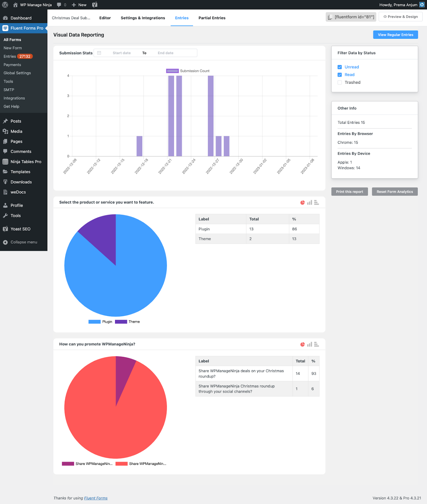Copy the fluentform id="81" shortcode
The height and width of the screenshot is (504, 427).
tap(351, 17)
